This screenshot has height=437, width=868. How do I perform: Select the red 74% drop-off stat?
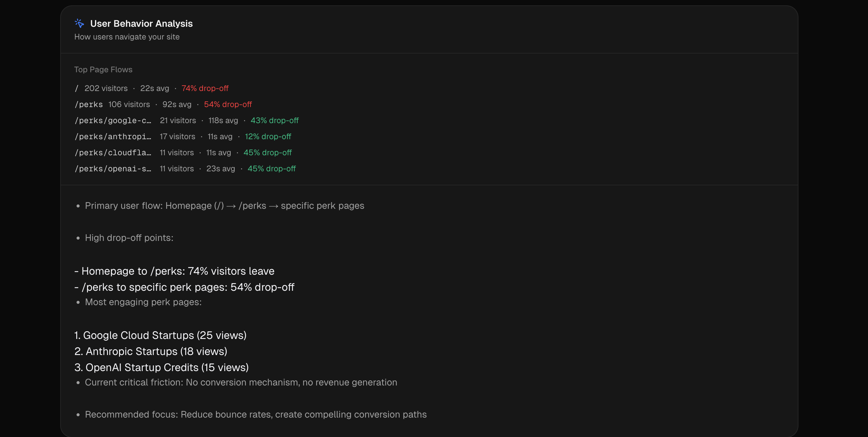pyautogui.click(x=205, y=88)
